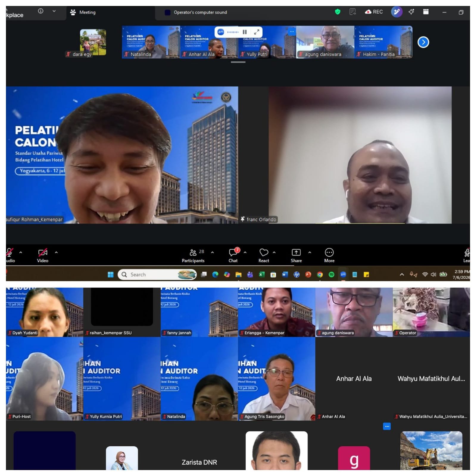Toggle the microphone Audio button

tap(10, 256)
